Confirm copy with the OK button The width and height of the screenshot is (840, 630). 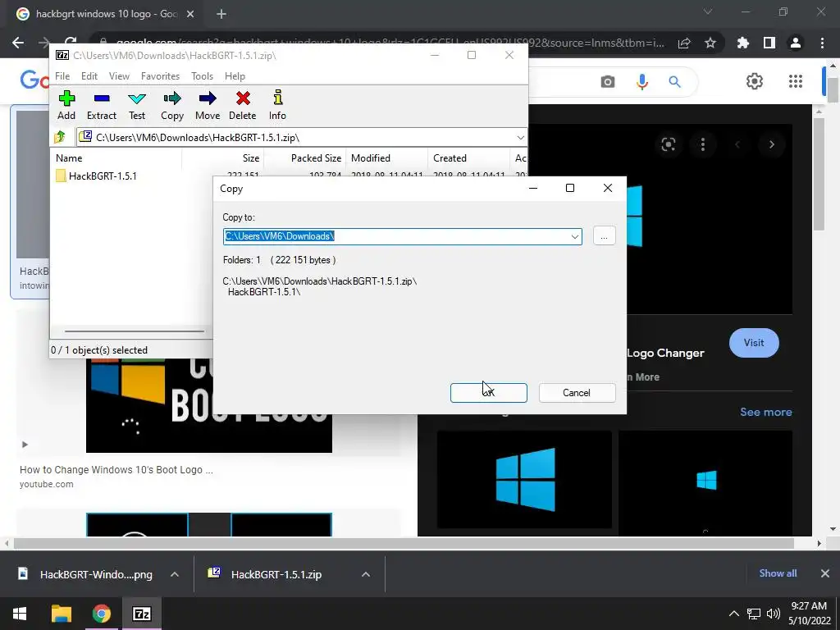click(489, 393)
